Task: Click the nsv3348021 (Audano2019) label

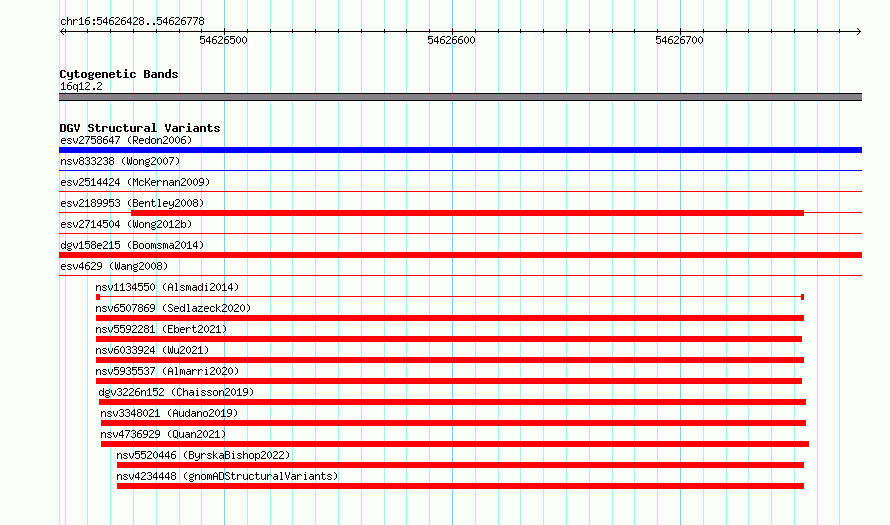Action: [169, 413]
